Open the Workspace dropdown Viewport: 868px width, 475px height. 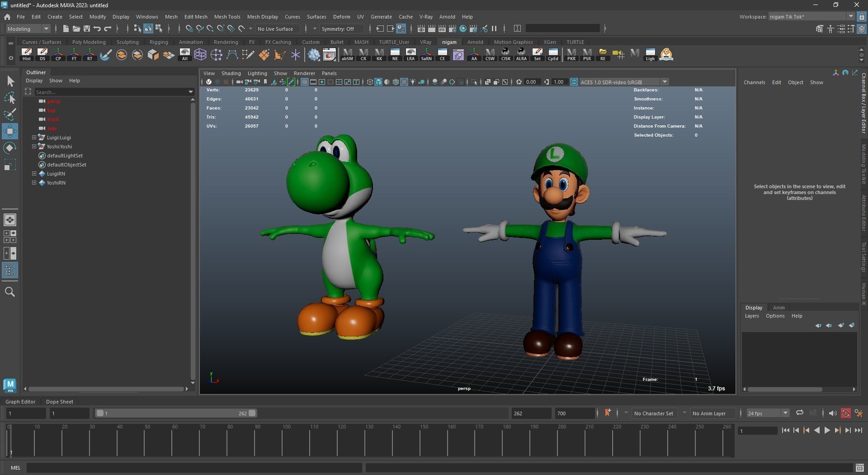(811, 17)
